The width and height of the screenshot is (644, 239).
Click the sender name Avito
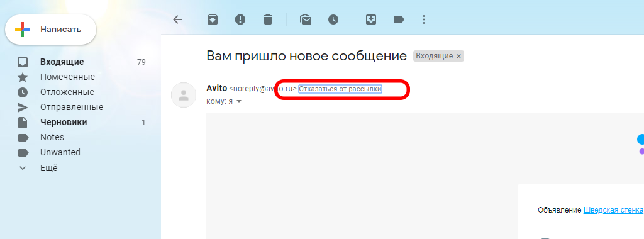pos(216,88)
